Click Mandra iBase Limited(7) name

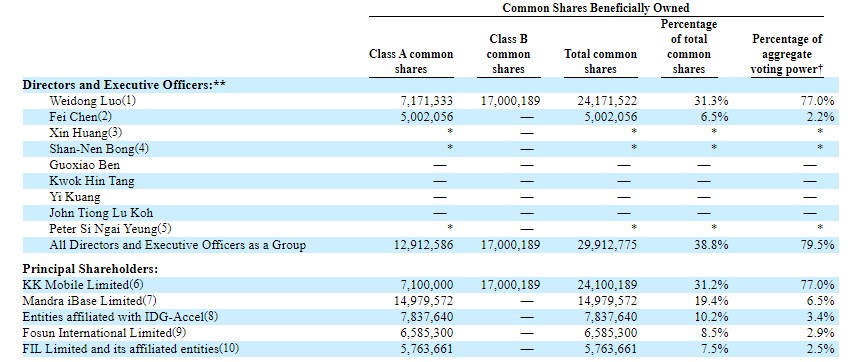pyautogui.click(x=90, y=301)
